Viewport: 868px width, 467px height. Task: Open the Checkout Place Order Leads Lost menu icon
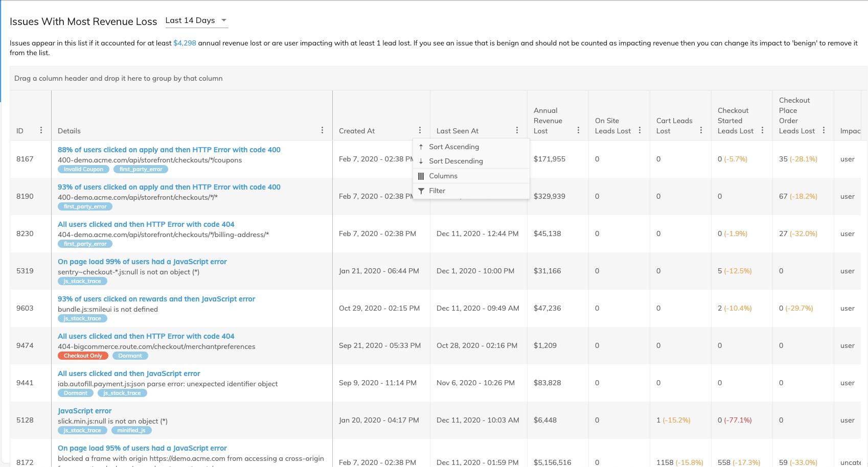[824, 130]
